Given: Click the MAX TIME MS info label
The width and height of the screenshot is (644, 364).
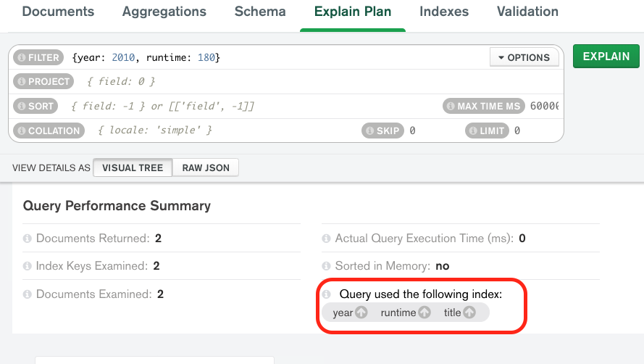Looking at the screenshot, I should tap(483, 106).
